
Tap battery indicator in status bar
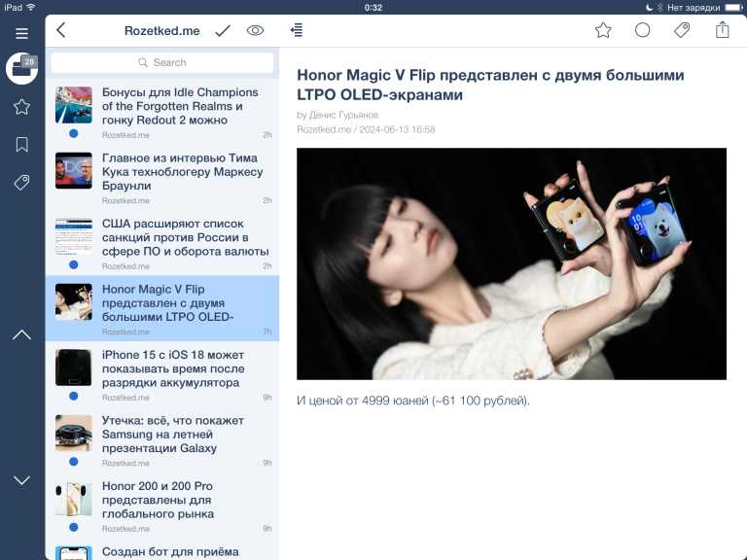734,8
